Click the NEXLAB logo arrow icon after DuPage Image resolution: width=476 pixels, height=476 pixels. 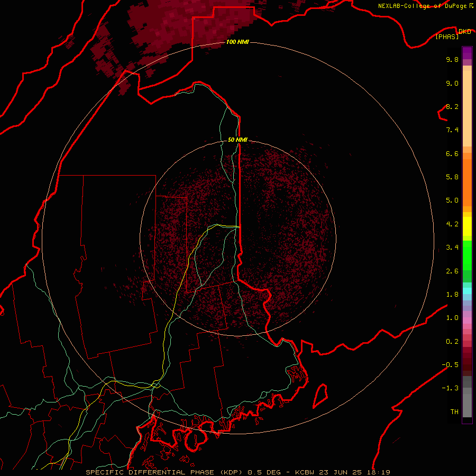[471, 6]
